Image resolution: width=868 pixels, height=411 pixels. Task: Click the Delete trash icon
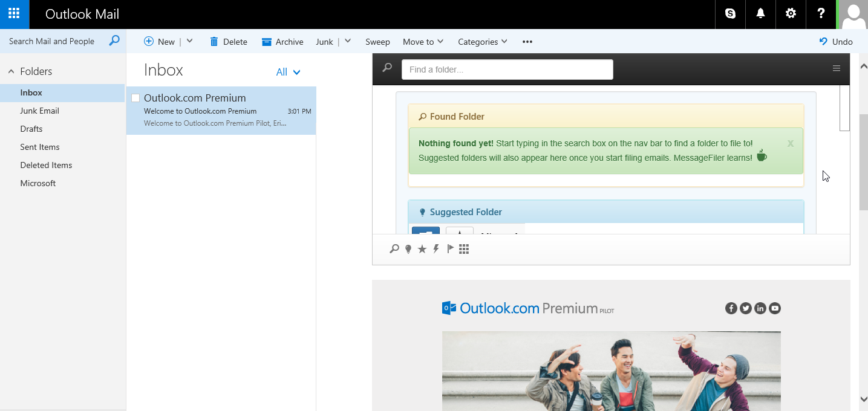(214, 42)
